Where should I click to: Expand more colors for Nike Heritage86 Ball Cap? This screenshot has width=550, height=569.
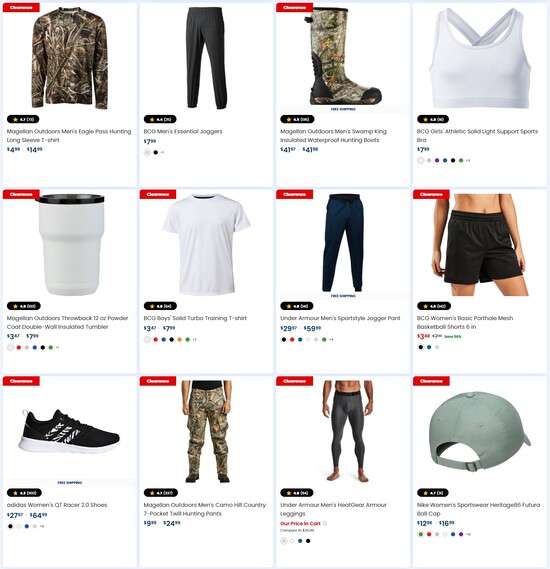[x=468, y=534]
